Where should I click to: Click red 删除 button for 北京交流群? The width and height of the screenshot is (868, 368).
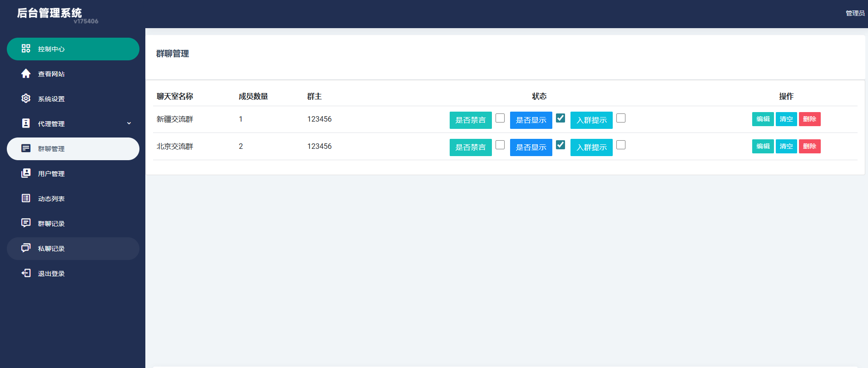pyautogui.click(x=809, y=147)
